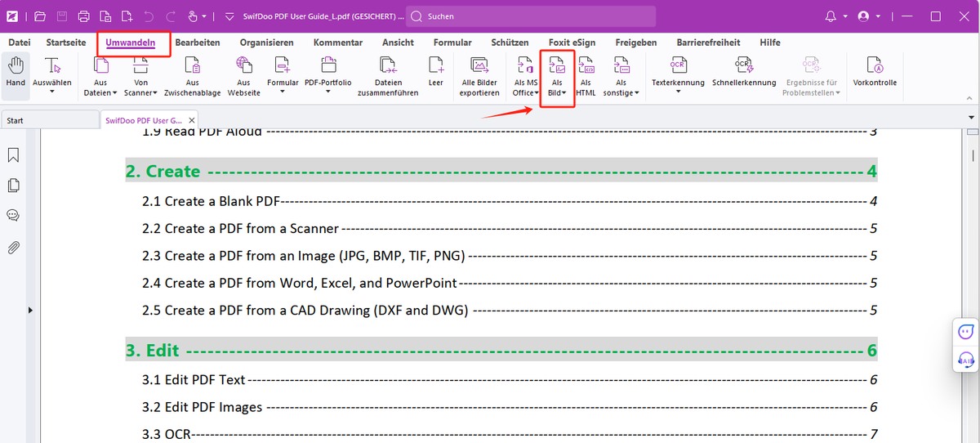Viewport: 980px width, 443px height.
Task: Switch to the Schützen tab
Action: point(510,43)
